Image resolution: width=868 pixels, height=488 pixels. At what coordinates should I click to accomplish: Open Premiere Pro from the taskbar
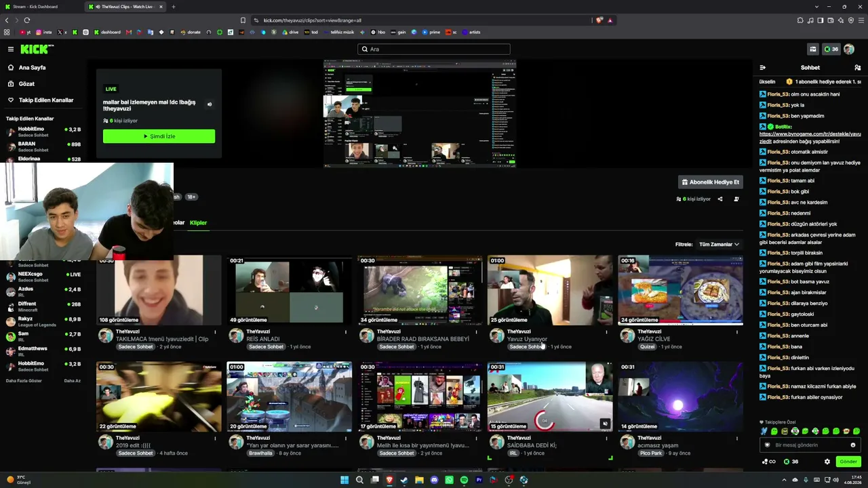click(x=479, y=480)
